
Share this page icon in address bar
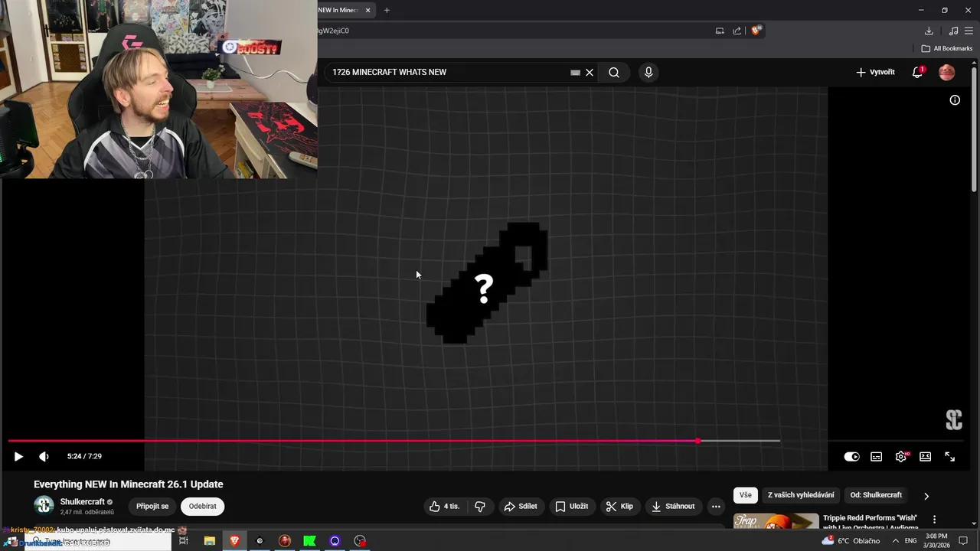click(x=737, y=31)
